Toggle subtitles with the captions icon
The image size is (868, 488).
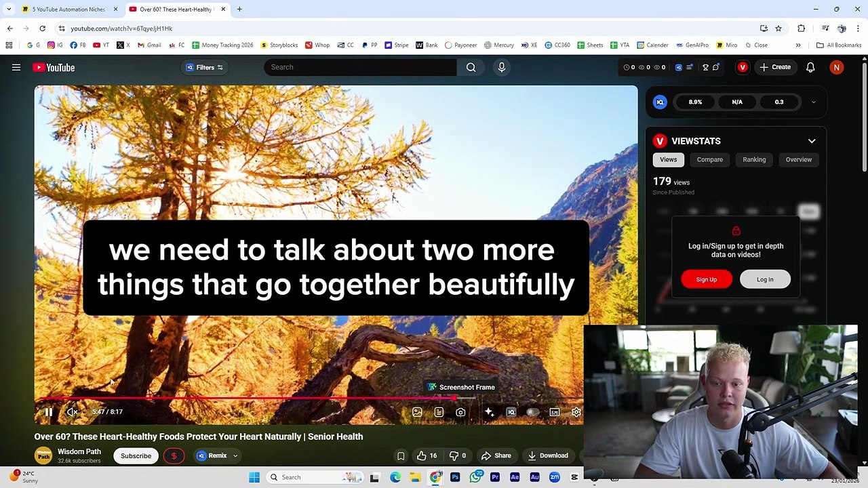(555, 412)
